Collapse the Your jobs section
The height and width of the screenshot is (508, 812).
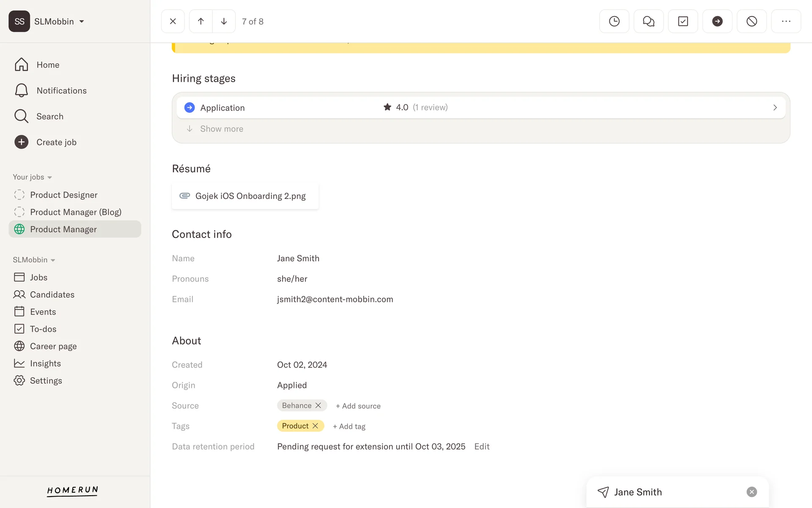(32, 177)
